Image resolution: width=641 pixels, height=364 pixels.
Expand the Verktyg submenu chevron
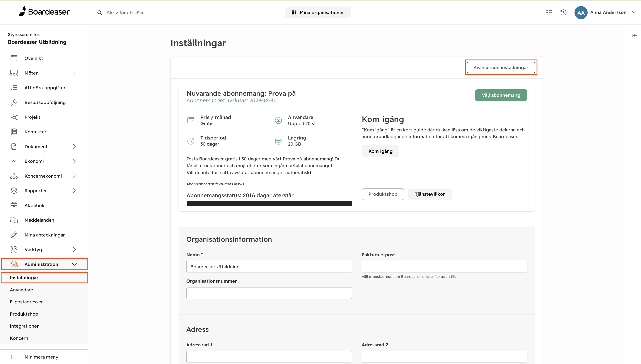[74, 249]
